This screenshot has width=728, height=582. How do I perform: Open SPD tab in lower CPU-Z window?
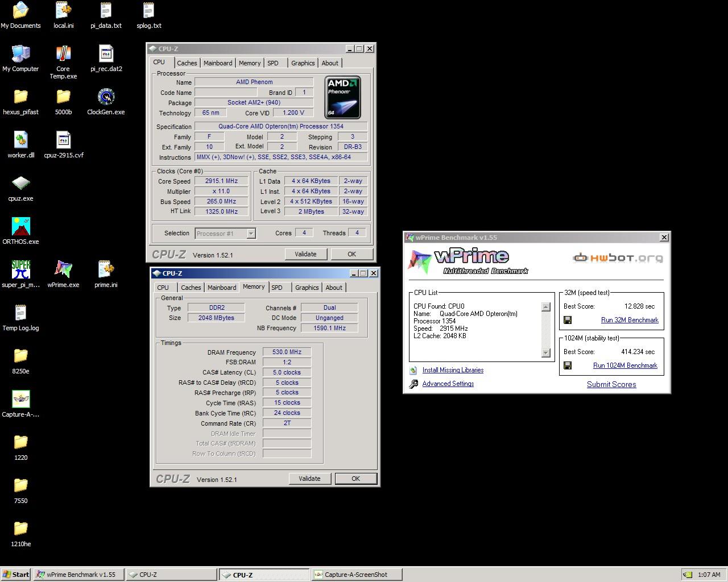(x=277, y=288)
